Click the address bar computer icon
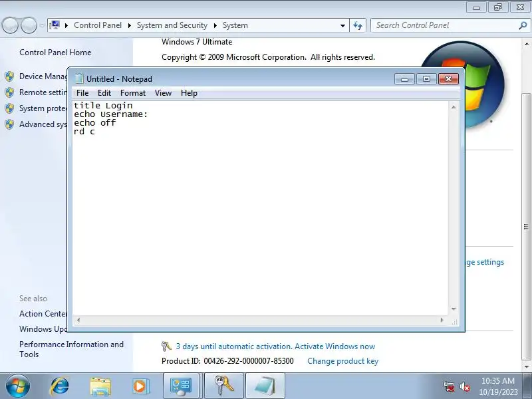This screenshot has height=399, width=532. point(55,25)
